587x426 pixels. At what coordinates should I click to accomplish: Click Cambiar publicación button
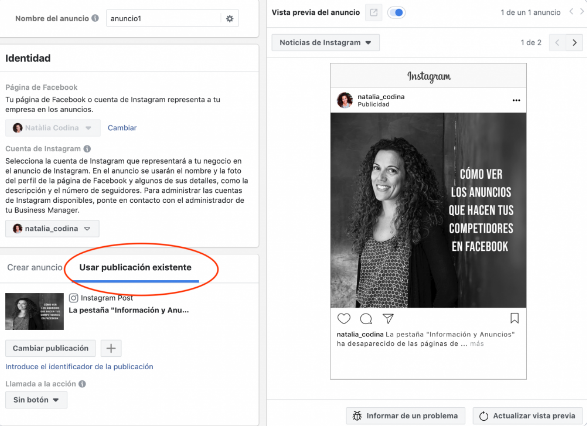(x=51, y=348)
